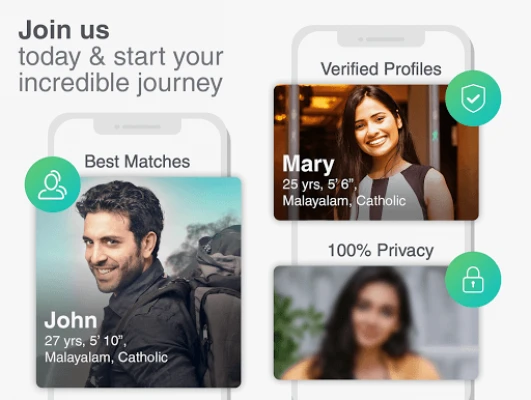531x400 pixels.
Task: Click the 'Best Matches' heading
Action: pos(137,162)
